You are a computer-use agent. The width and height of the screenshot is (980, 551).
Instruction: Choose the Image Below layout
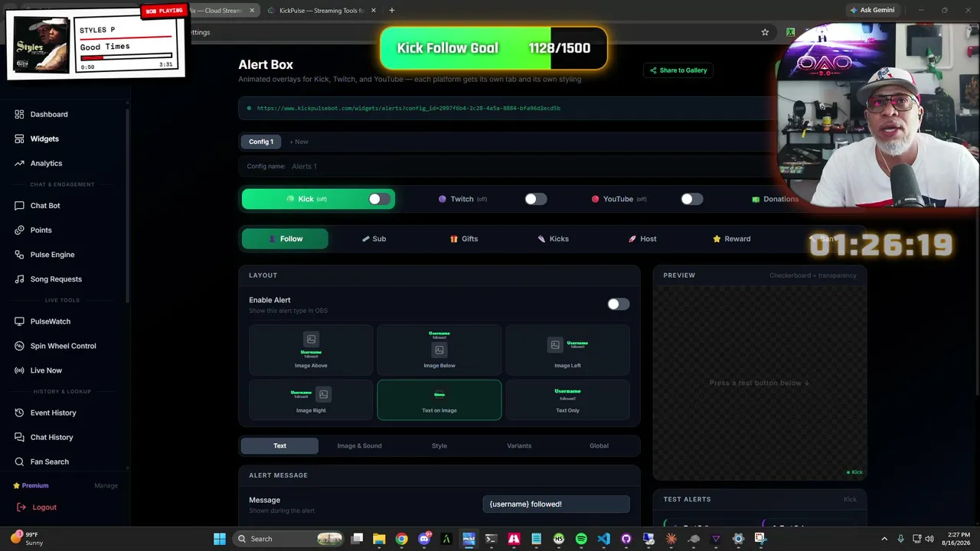439,350
